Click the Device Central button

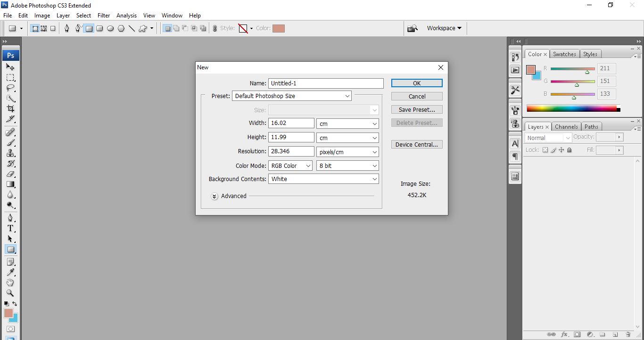(417, 145)
